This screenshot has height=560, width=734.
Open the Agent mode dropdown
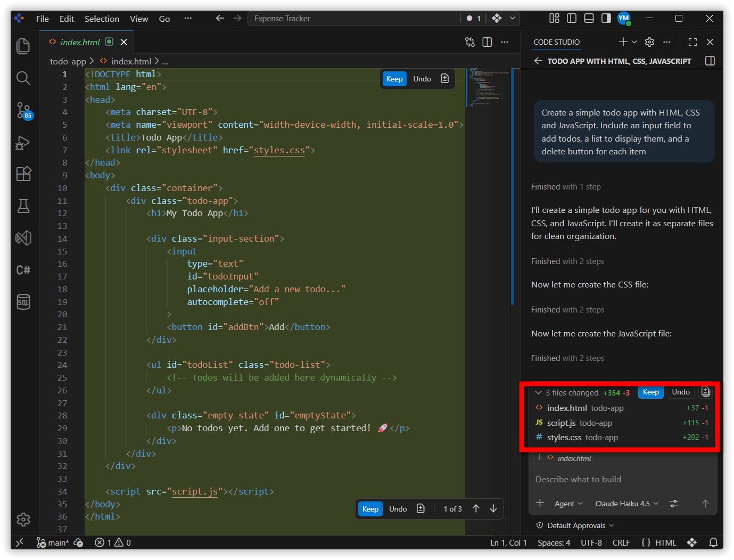(x=568, y=504)
